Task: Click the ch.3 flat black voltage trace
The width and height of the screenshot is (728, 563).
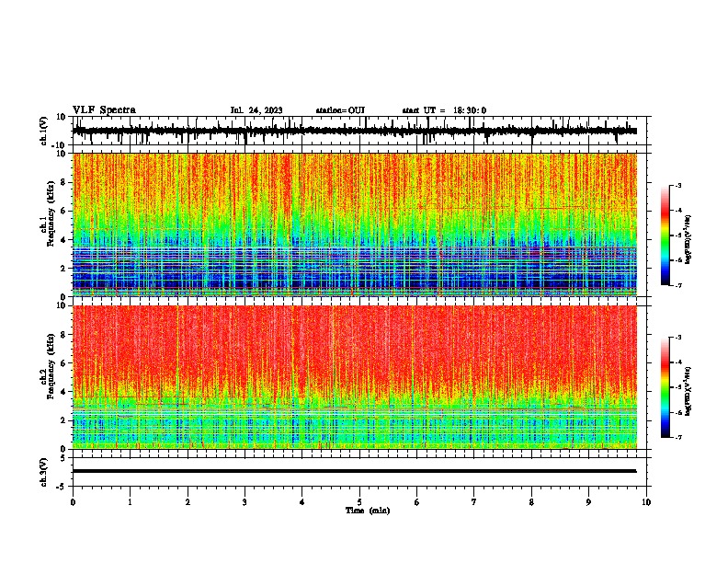Action: click(x=355, y=471)
